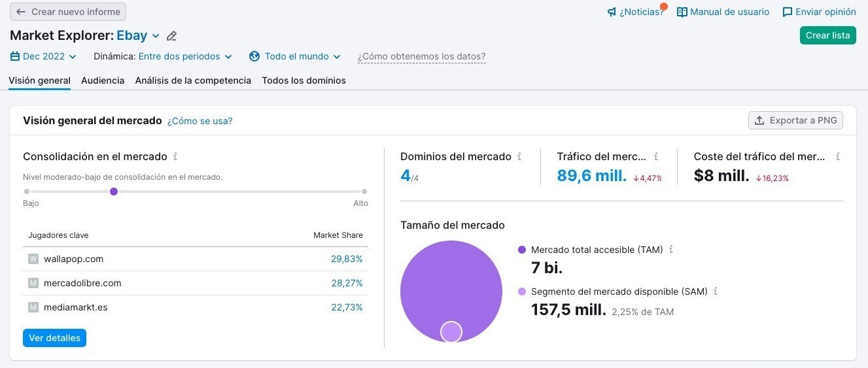The height and width of the screenshot is (368, 868).
Task: Open the Todo el mundo region dropdown
Action: [296, 56]
